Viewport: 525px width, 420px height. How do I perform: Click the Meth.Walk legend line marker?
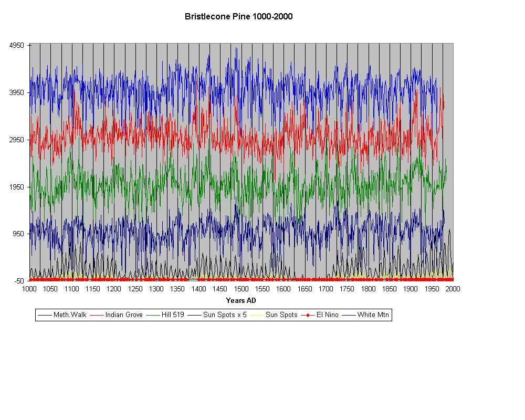(45, 315)
